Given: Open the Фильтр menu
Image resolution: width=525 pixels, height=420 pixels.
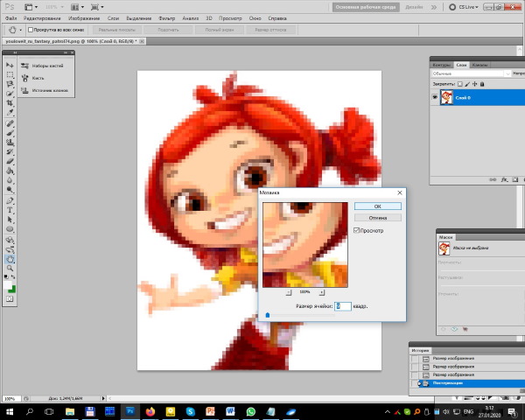Looking at the screenshot, I should click(166, 18).
